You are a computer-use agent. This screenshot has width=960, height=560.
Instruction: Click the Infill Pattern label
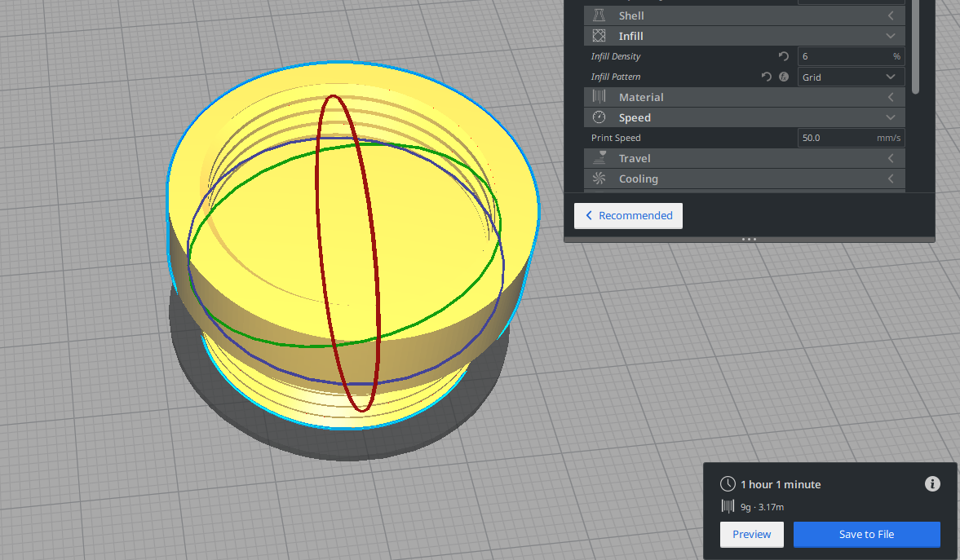click(615, 77)
